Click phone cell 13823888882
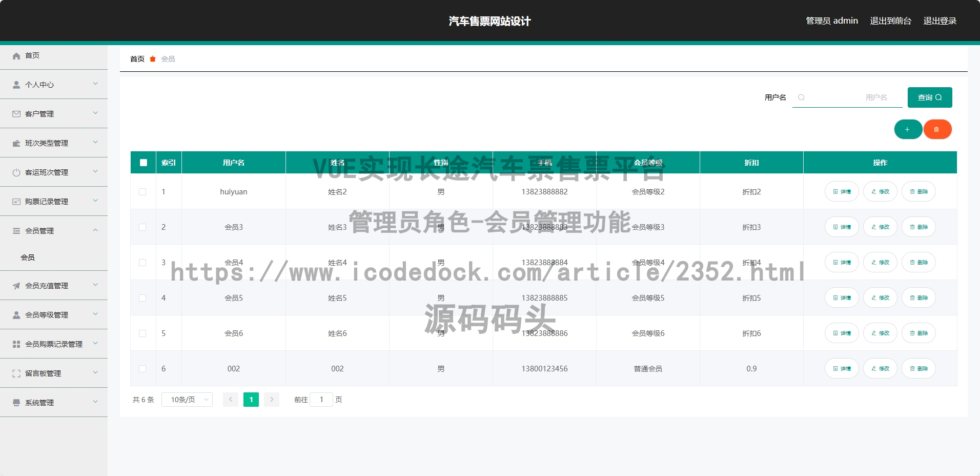980x476 pixels. point(544,192)
